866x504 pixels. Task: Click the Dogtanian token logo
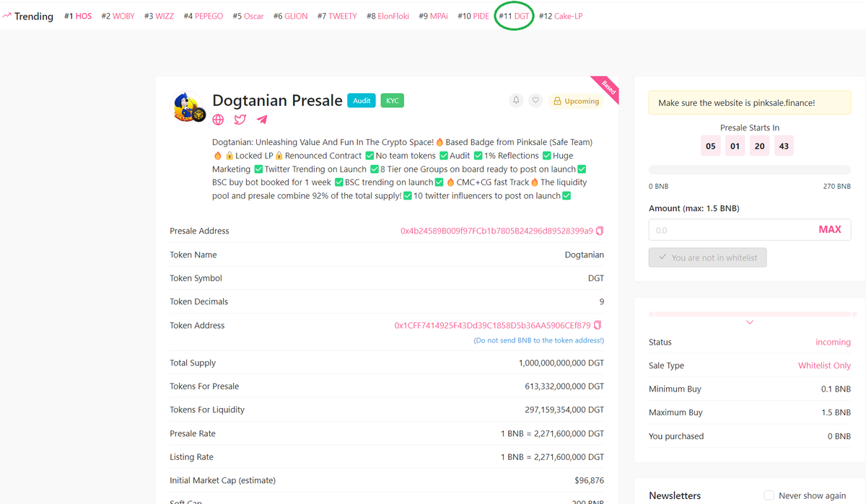(x=187, y=105)
